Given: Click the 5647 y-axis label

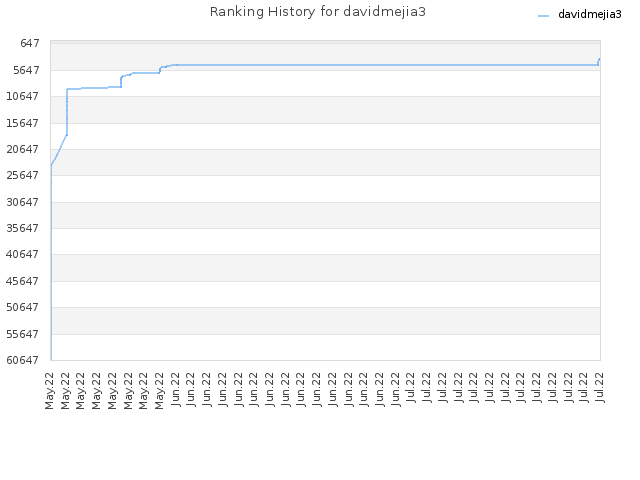Looking at the screenshot, I should point(26,70).
